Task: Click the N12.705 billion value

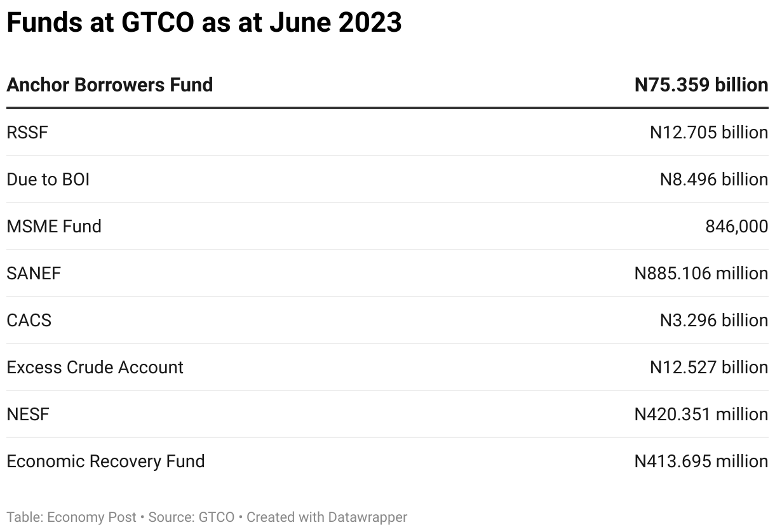Action: pyautogui.click(x=709, y=132)
